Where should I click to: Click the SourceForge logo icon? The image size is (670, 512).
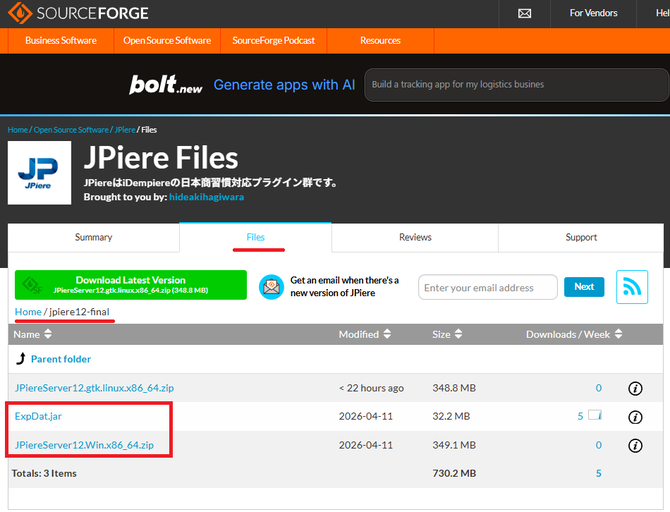(20, 12)
